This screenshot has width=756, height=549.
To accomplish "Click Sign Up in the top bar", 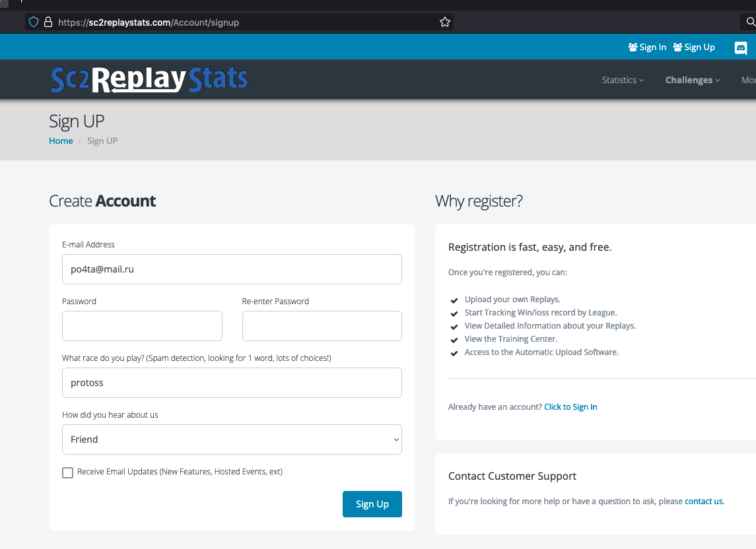I will point(694,48).
